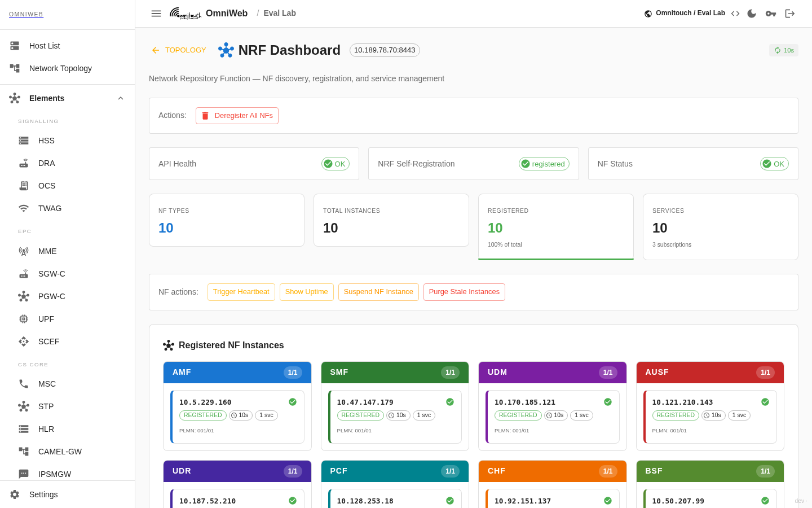The image size is (812, 508).
Task: Click the API Health OK chip
Action: pyautogui.click(x=336, y=164)
